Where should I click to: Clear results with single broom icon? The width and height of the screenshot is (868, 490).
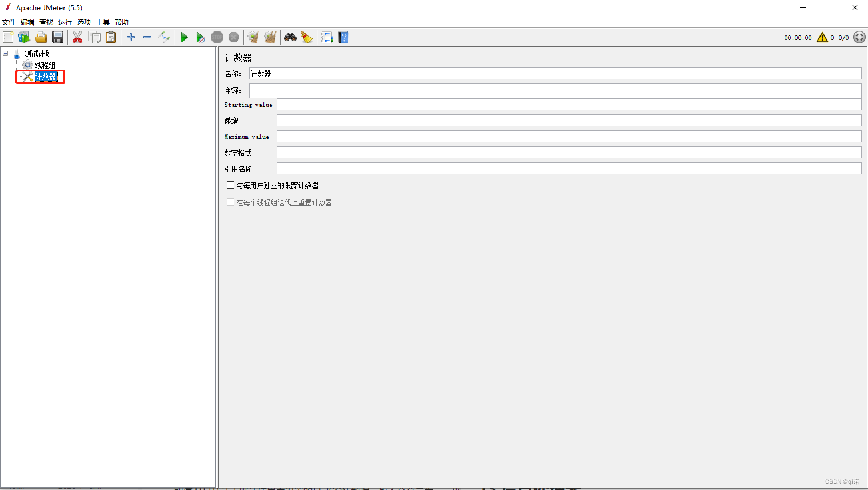[x=253, y=37]
